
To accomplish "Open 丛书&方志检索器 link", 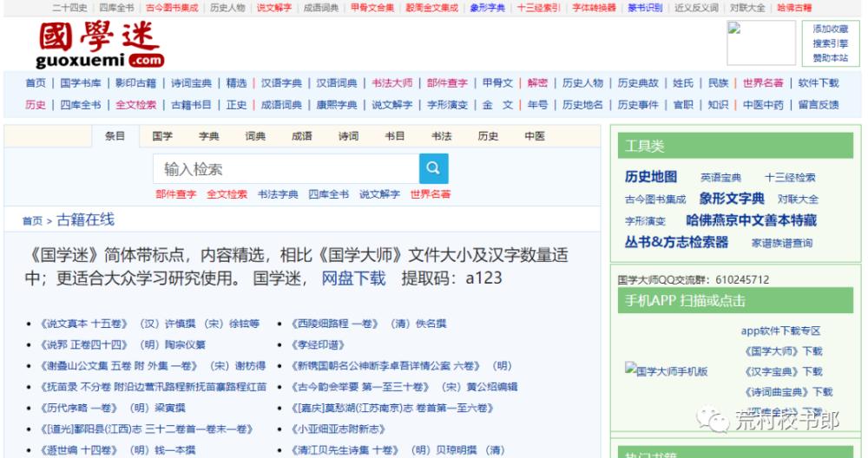I will tap(676, 242).
